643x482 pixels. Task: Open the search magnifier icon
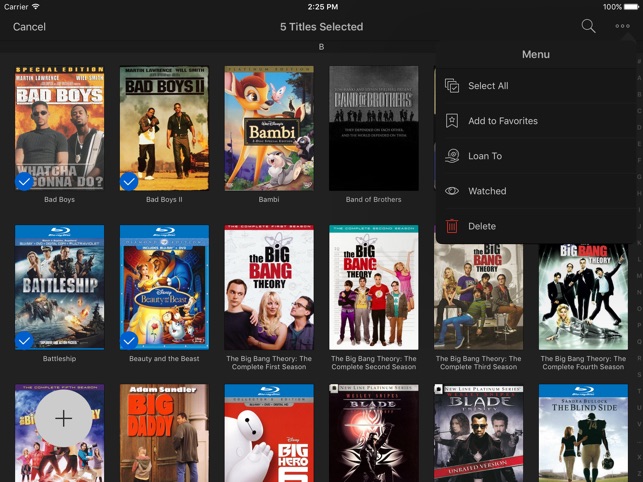[588, 26]
